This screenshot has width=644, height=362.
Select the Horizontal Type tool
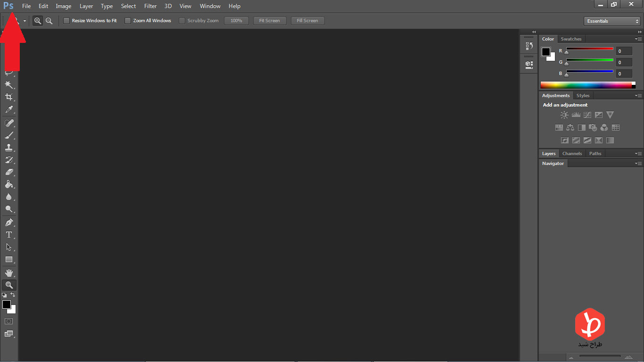(8, 235)
